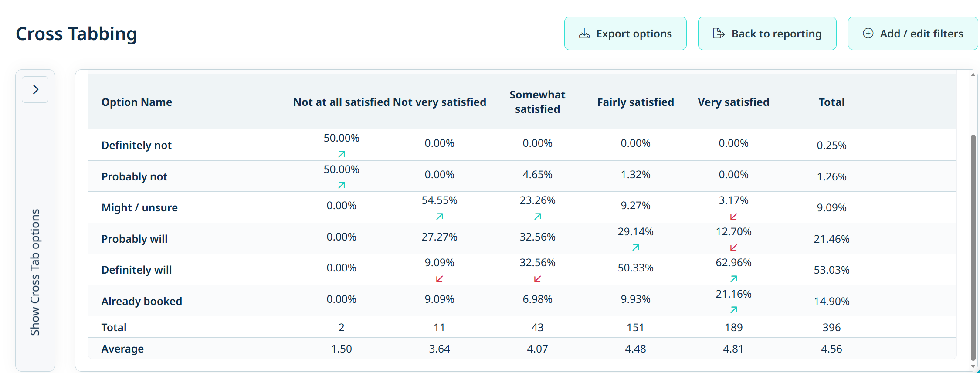980x373 pixels.
Task: Click the scrollbar down arrow
Action: (x=973, y=366)
